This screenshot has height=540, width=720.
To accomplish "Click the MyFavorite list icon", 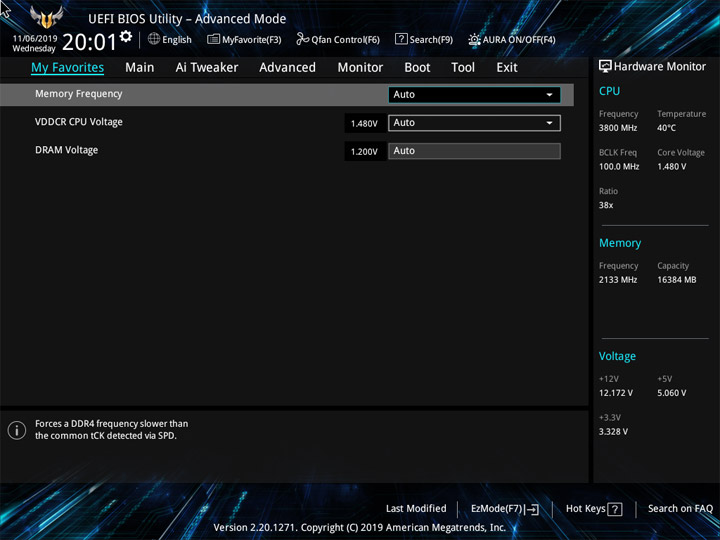I will tap(213, 39).
